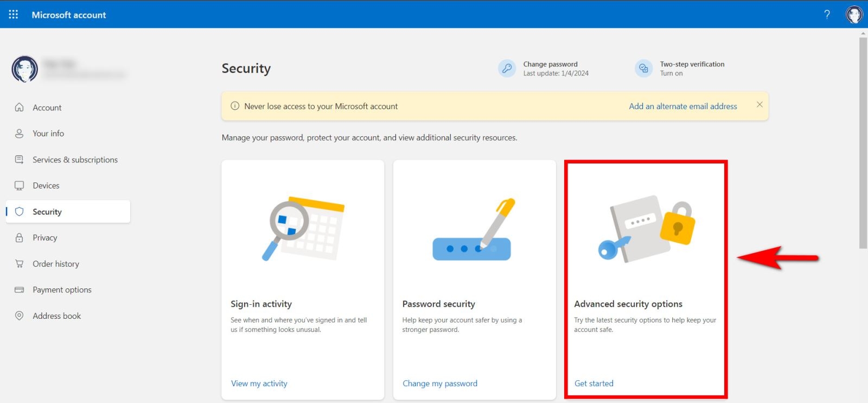
Task: Click the 'Last update: 1/4/2024' text
Action: (556, 73)
